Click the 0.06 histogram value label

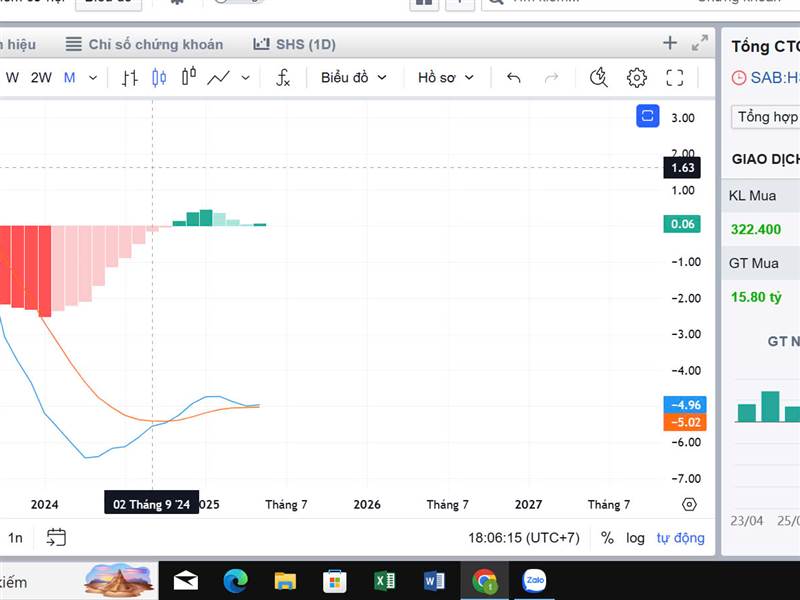(682, 224)
